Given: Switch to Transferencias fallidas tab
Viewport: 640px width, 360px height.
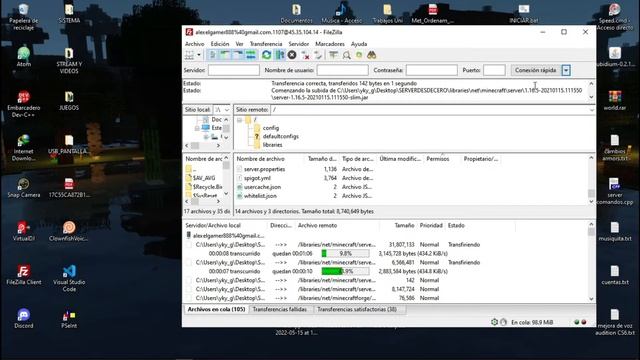Looking at the screenshot, I should (x=280, y=309).
